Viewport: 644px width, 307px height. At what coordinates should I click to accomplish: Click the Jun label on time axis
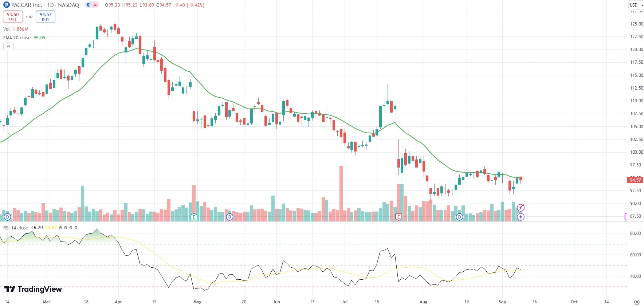[276, 302]
